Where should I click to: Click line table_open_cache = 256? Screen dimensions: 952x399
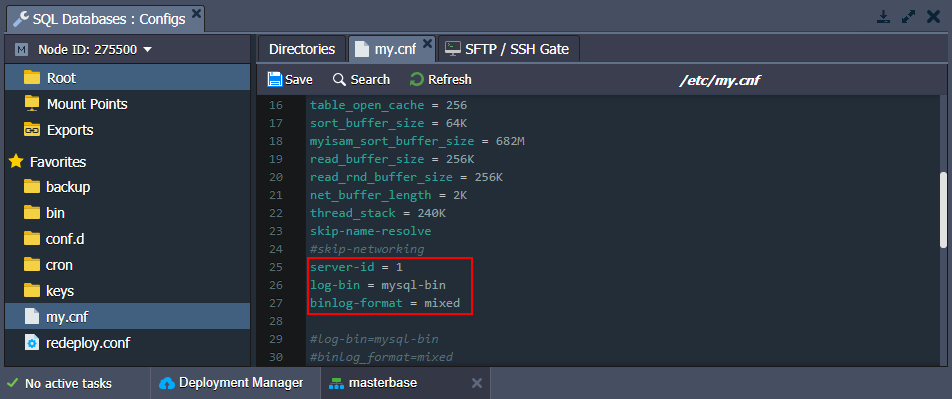coord(389,105)
